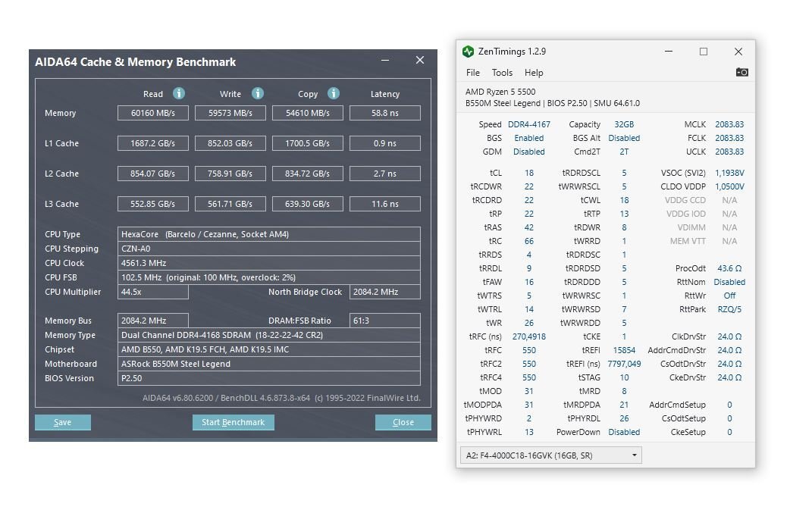Click the Memory Type field DDR4-4168 SDRAM
The height and width of the screenshot is (532, 790).
(269, 335)
